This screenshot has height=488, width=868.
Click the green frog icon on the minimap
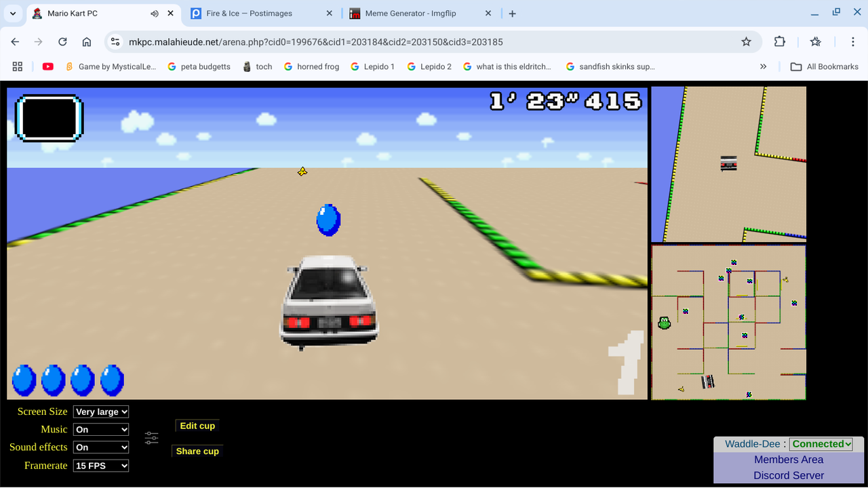tap(665, 323)
